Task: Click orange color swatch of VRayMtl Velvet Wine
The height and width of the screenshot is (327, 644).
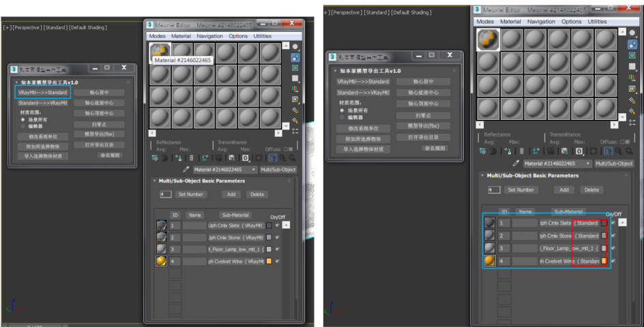Action: pos(269,261)
